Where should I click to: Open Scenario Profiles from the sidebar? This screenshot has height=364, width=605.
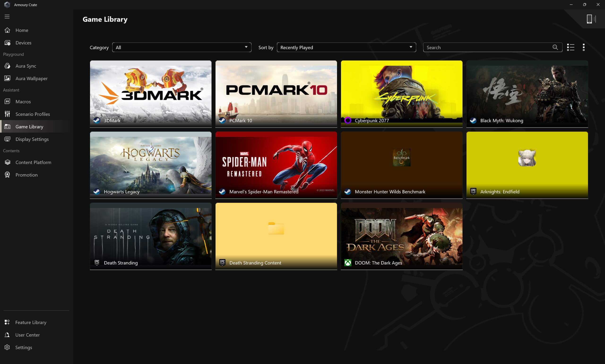32,114
